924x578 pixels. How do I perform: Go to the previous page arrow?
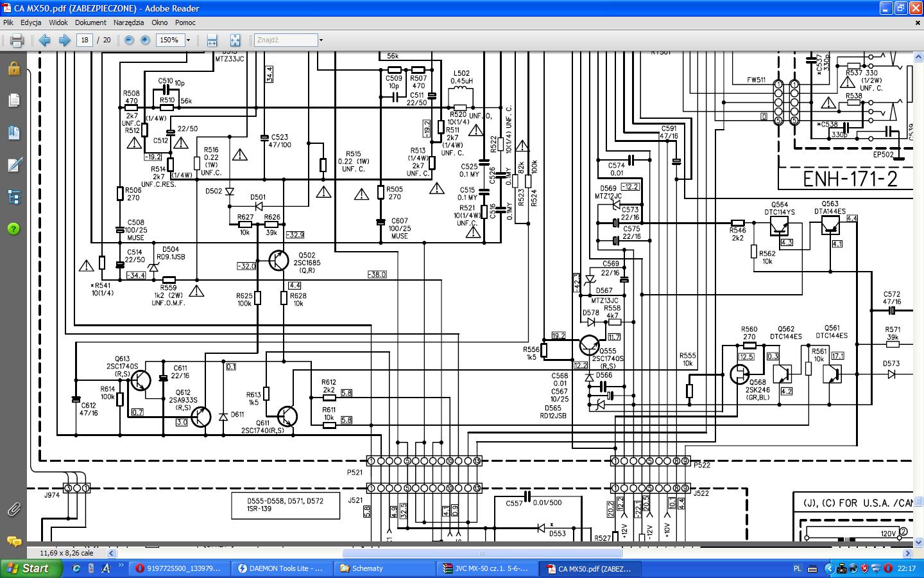45,40
